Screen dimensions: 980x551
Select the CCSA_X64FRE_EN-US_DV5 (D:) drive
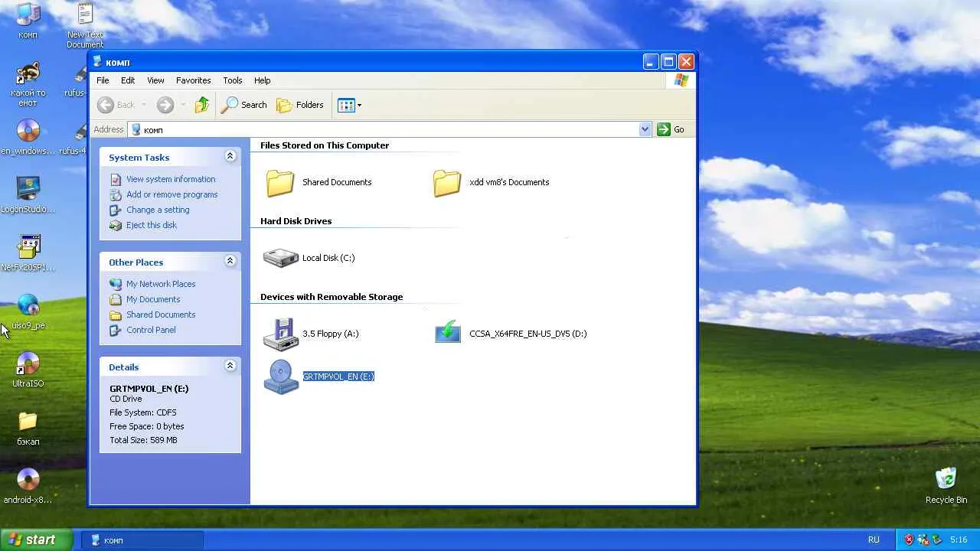click(x=510, y=334)
